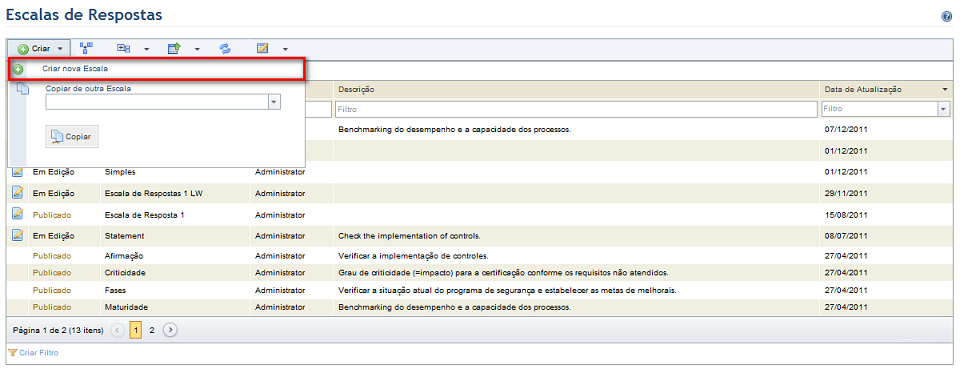Expand the Copiar de outra Escala combo box

pos(274,102)
